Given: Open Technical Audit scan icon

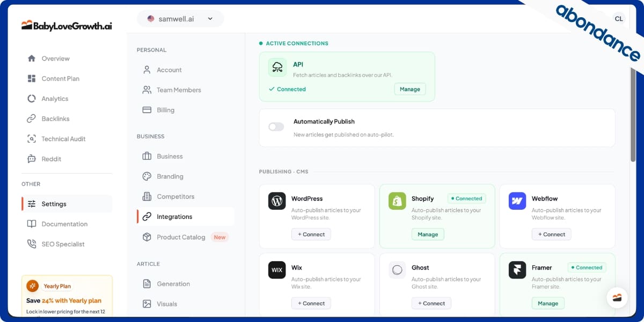Looking at the screenshot, I should (x=32, y=139).
